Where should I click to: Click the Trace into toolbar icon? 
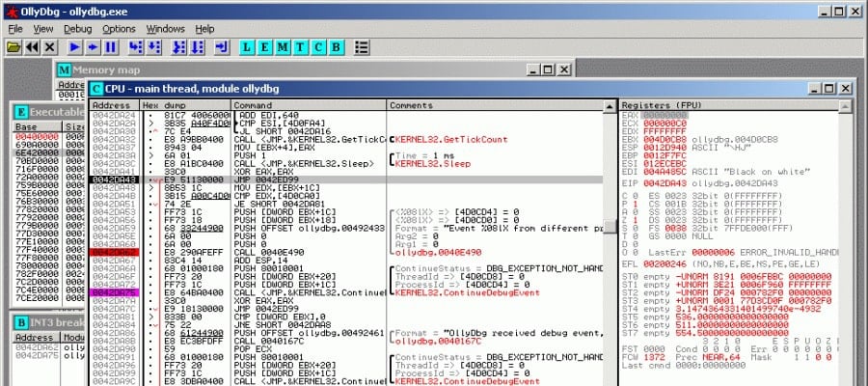178,47
